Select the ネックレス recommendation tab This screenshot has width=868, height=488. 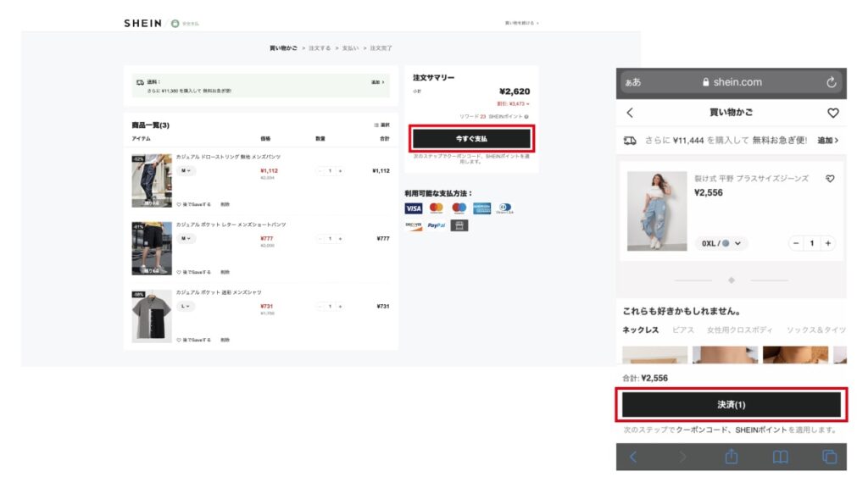click(641, 330)
